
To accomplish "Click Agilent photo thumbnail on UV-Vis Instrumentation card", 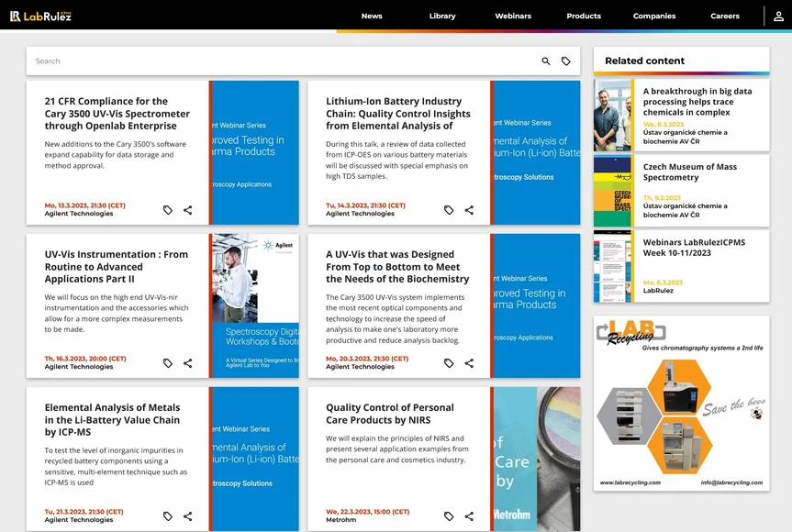I will [254, 305].
